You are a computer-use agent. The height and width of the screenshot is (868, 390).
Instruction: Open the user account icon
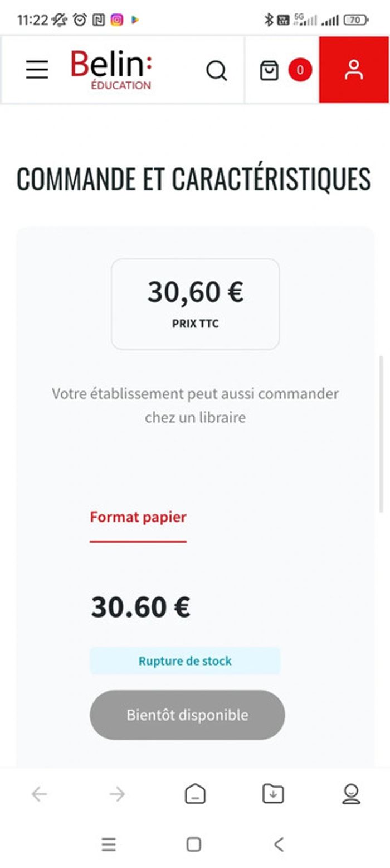[x=353, y=70]
